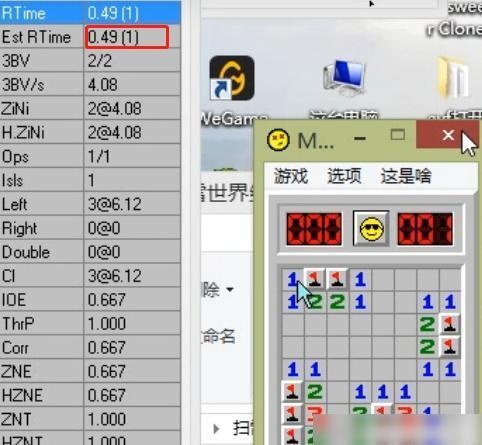Click the 命名 text behind Minesweeper
The width and height of the screenshot is (482, 445).
(x=218, y=337)
